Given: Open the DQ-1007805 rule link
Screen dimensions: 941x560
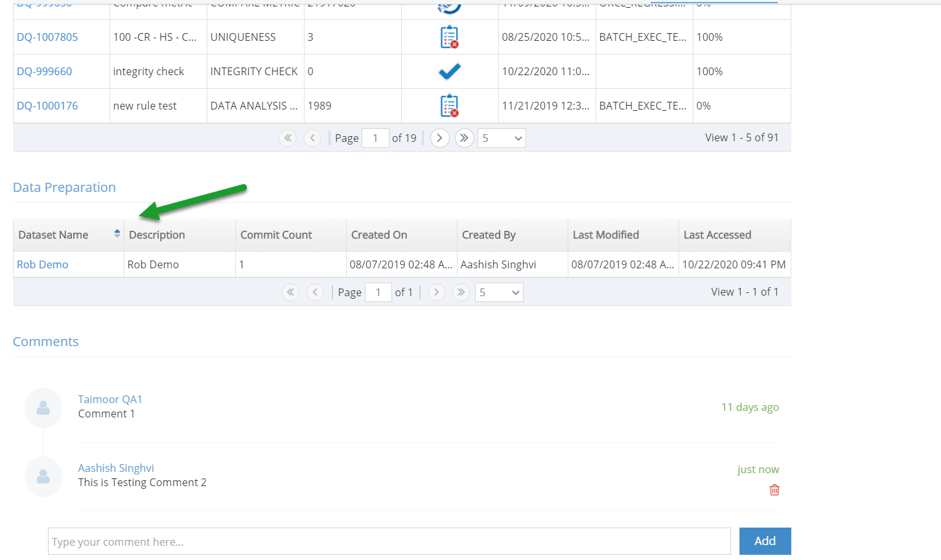Looking at the screenshot, I should coord(48,37).
